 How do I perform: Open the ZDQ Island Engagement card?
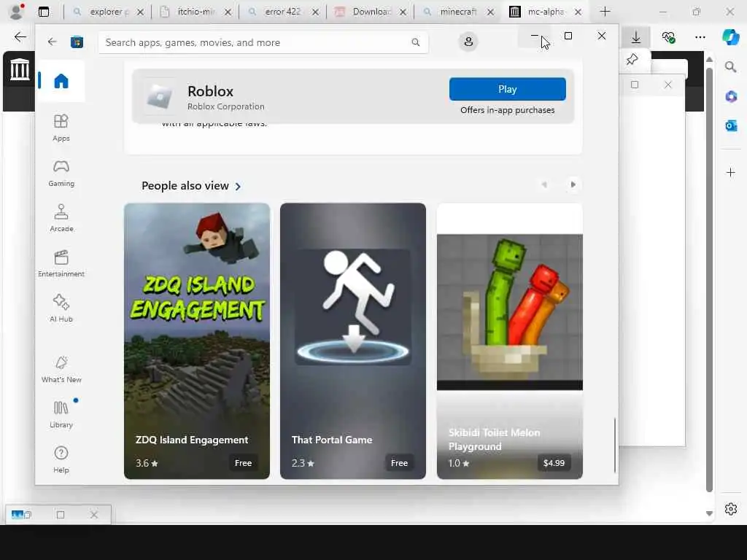click(197, 341)
